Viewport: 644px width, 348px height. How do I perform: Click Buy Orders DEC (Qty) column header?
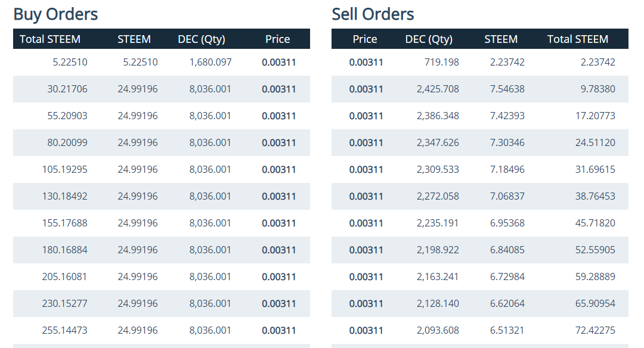(202, 39)
